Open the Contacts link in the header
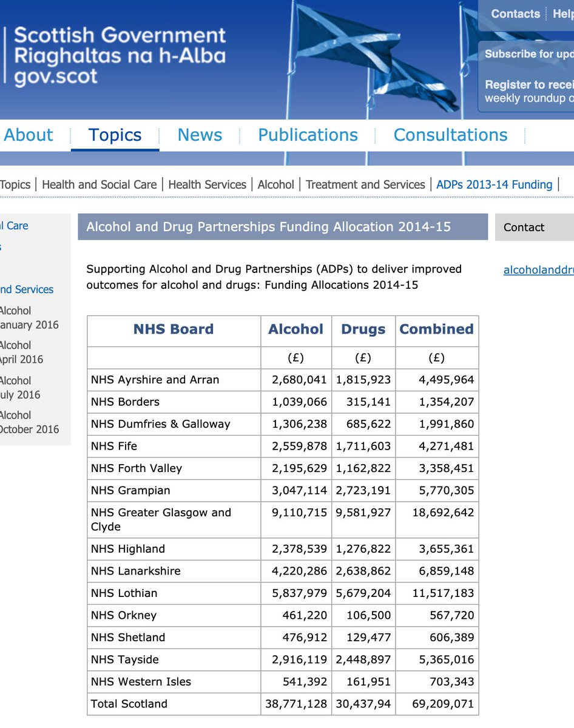Viewport: 574px width, 728px height. point(515,14)
